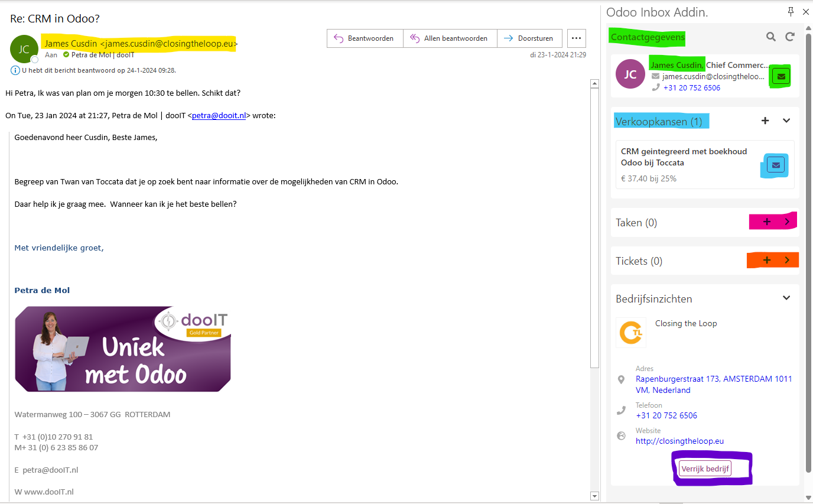This screenshot has width=813, height=504.
Task: Click the Beantwoorden button
Action: point(364,38)
